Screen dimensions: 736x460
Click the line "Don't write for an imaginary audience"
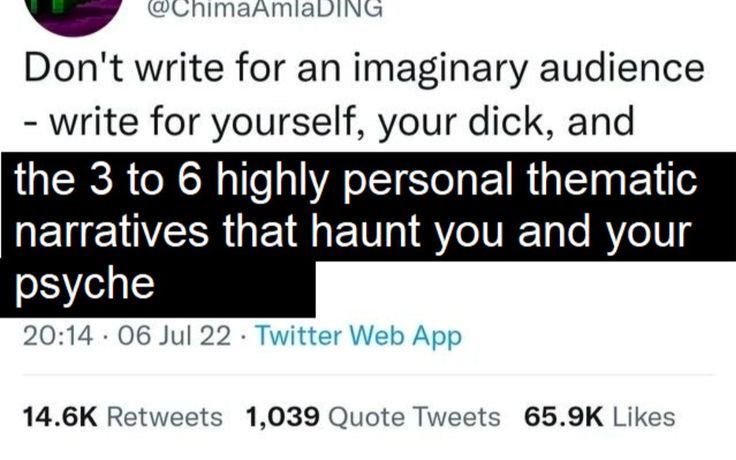tap(364, 69)
